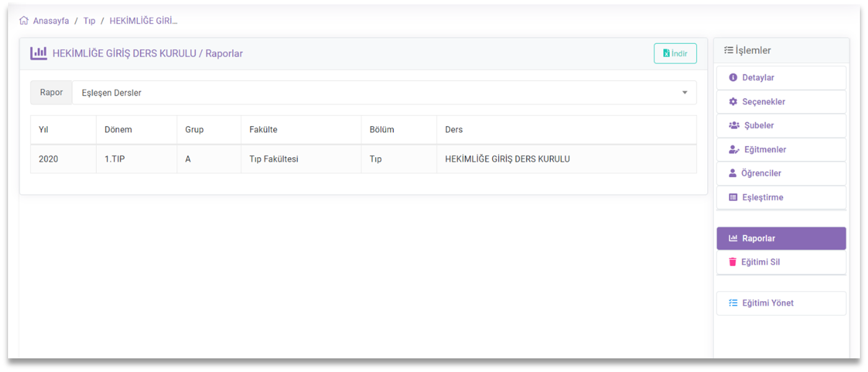Click the home icon in the breadcrumb
Viewport: 868px width, 372px height.
coord(24,20)
